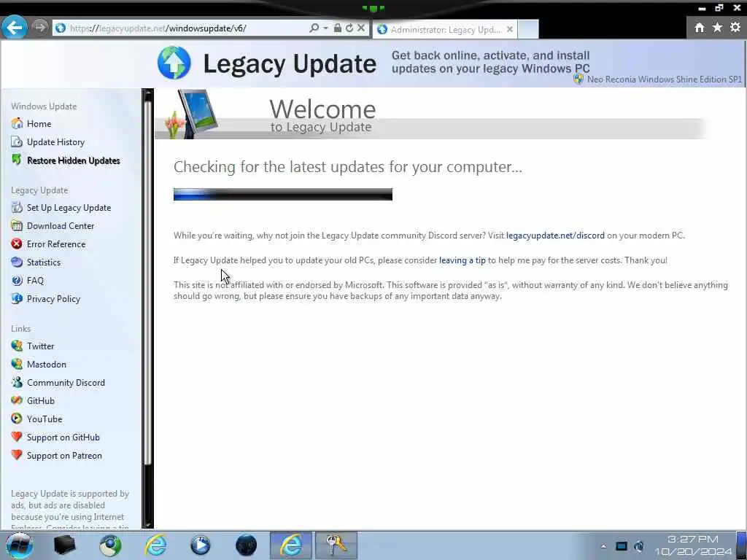Click the Community Discord people icon
747x560 pixels.
pos(17,382)
